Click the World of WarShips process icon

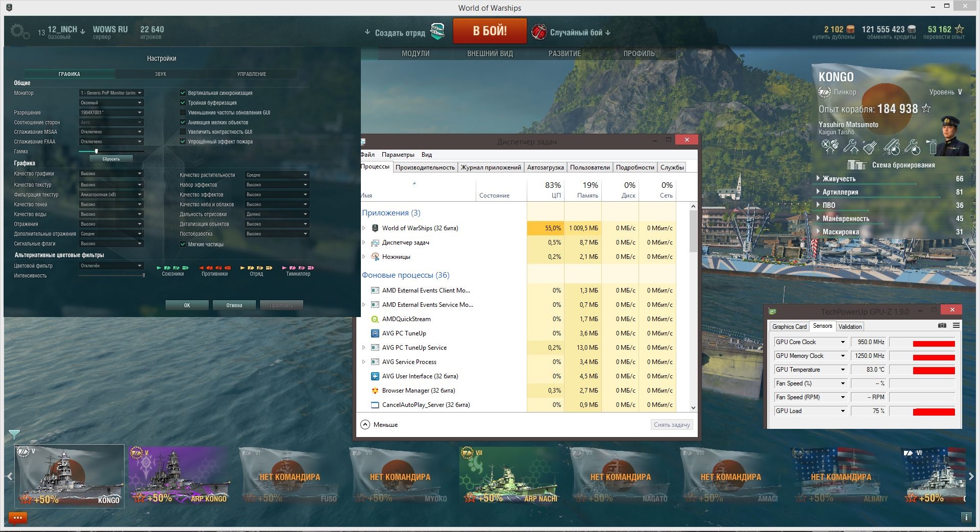375,228
